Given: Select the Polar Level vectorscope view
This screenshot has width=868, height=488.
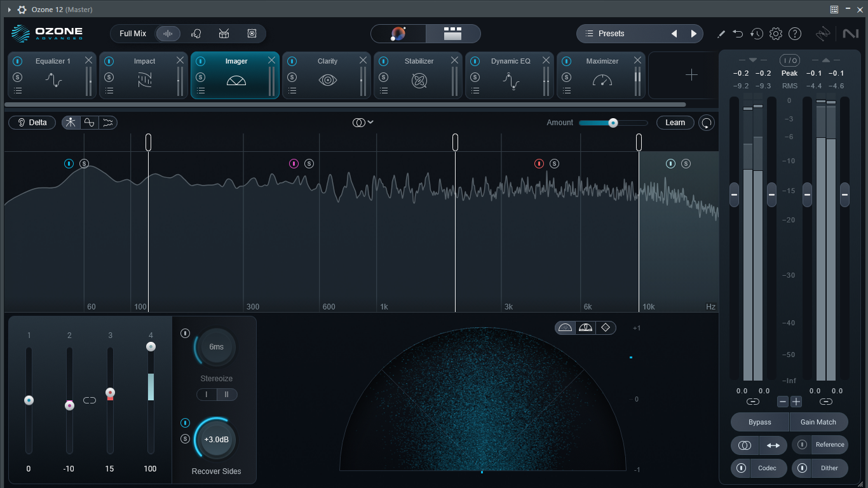Looking at the screenshot, I should pos(585,328).
